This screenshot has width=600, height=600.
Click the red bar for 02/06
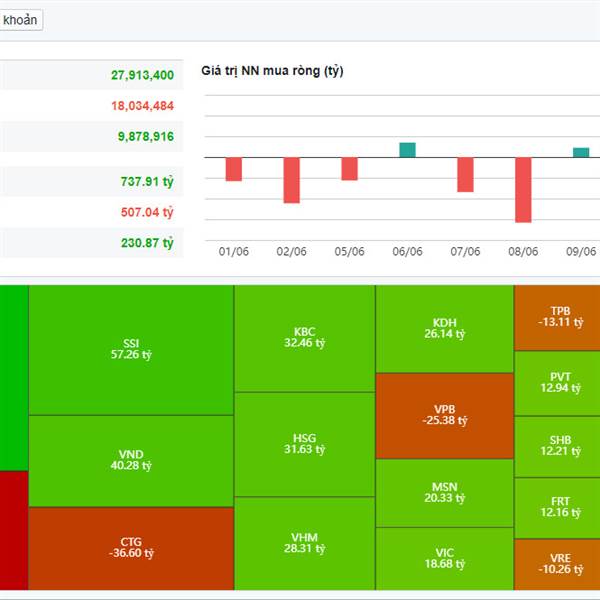point(292,180)
